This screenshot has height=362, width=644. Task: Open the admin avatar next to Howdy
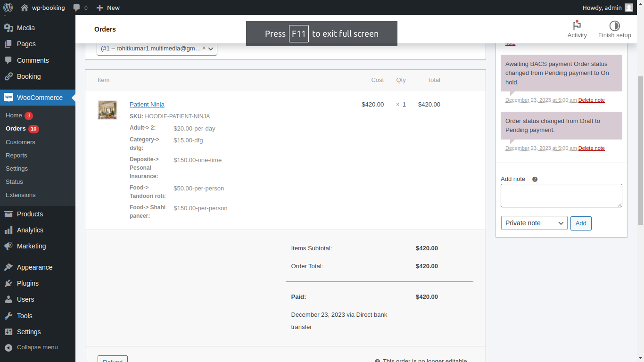pos(629,8)
